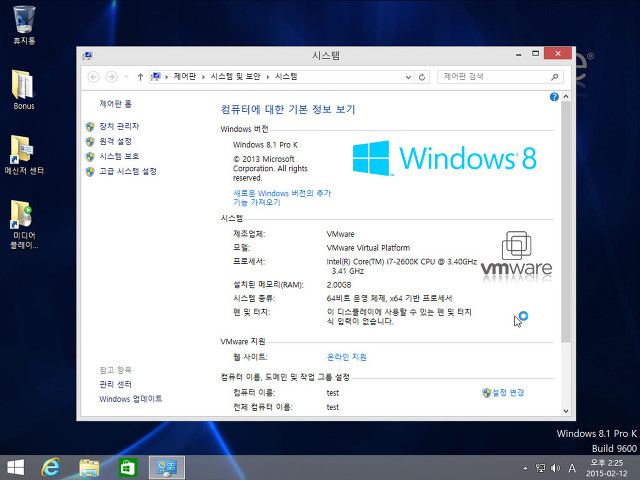Screen dimensions: 640x480
Task: Expand the chevron after the computer icon
Action: tap(167, 77)
